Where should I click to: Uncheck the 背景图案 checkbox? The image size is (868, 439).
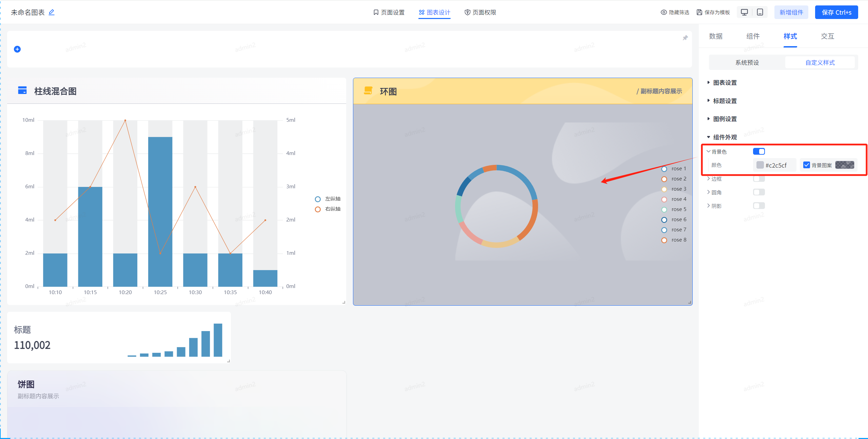pyautogui.click(x=806, y=165)
